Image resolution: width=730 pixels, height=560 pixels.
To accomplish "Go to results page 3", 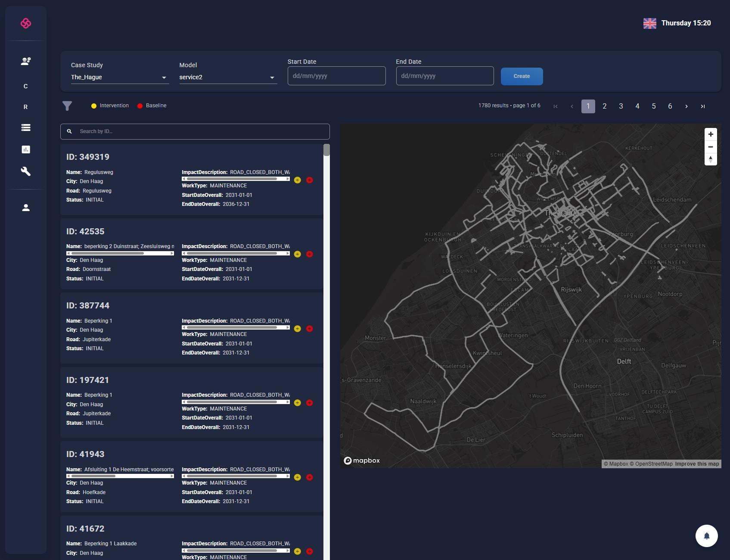I will [621, 106].
